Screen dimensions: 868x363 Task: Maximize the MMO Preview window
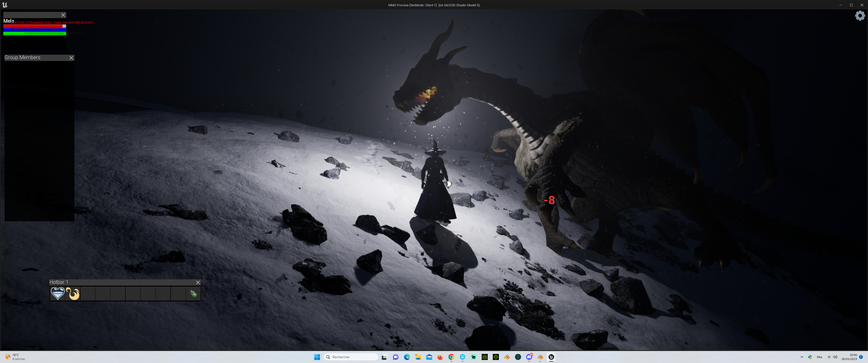point(851,5)
